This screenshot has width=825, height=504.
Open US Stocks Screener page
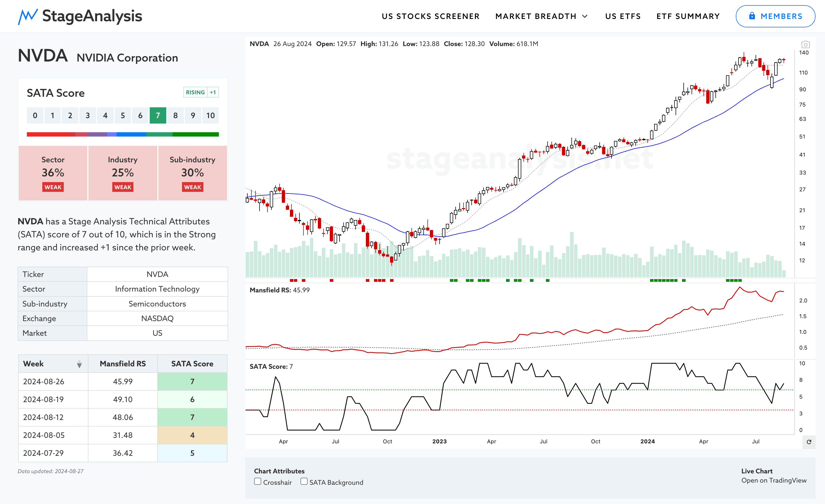click(431, 16)
